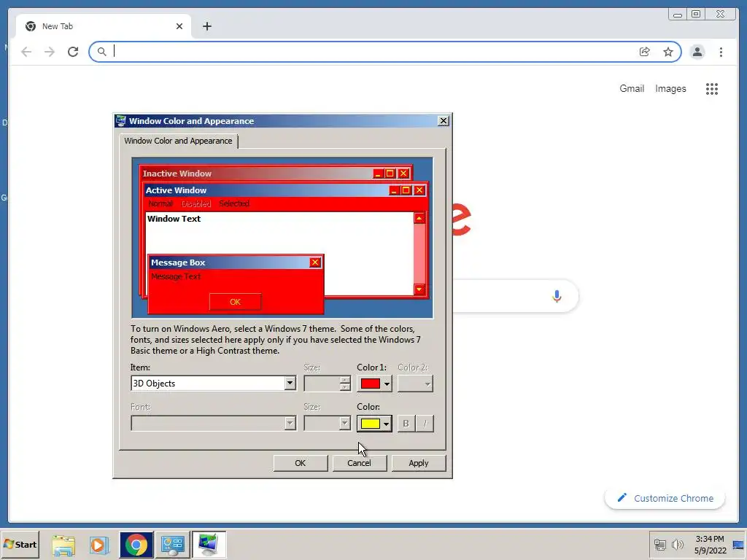Select the Window Color and Appearance tab
Screen dimensions: 747x560
[178, 141]
